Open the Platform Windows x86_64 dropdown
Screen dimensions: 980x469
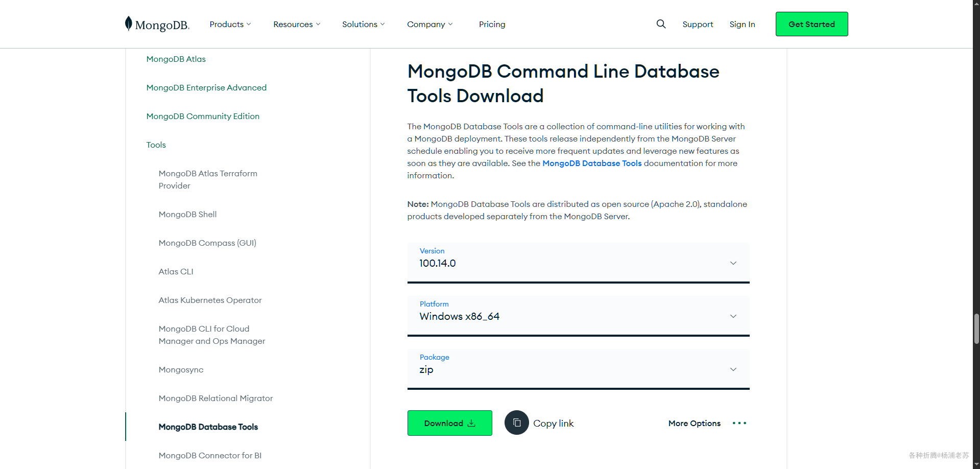click(x=578, y=316)
